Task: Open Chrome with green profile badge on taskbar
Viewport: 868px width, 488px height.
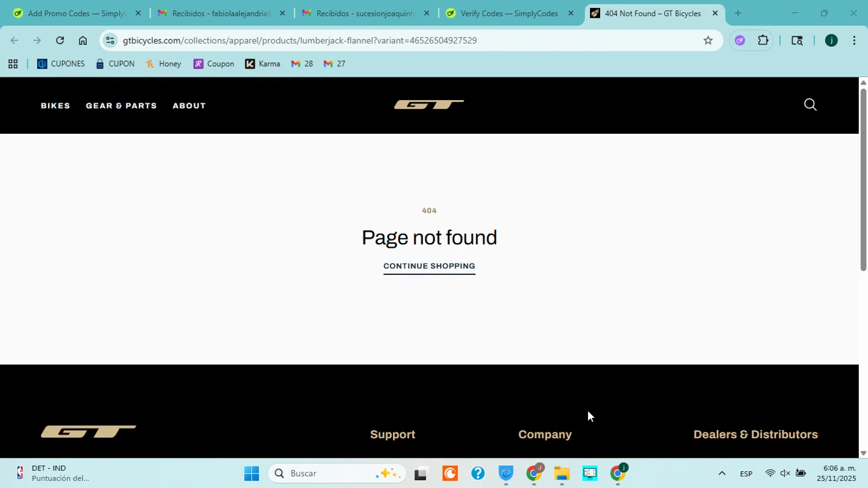Action: point(618,474)
